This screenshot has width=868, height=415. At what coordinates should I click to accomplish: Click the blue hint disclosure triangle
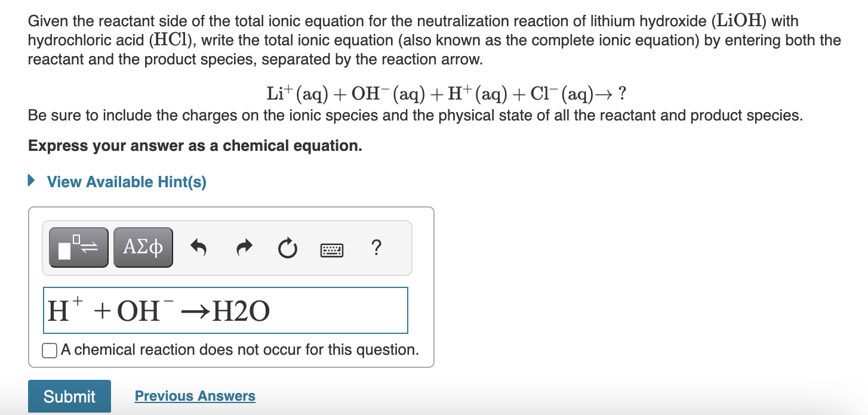pyautogui.click(x=30, y=181)
